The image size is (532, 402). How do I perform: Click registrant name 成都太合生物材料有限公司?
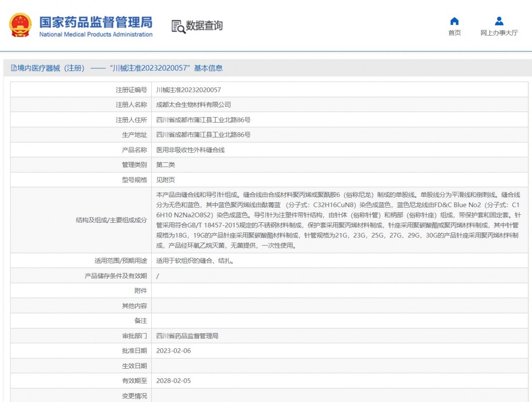click(x=194, y=105)
